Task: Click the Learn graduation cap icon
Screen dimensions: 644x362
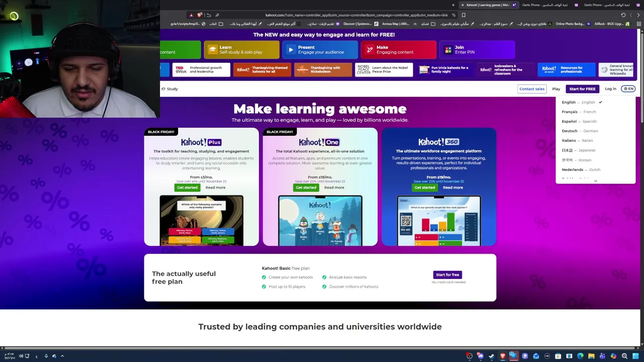Action: tap(212, 50)
